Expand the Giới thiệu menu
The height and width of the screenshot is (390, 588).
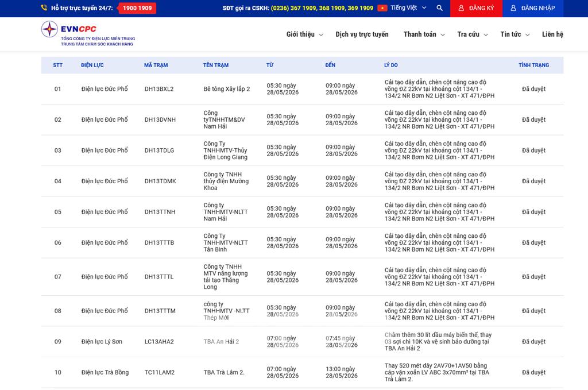tap(304, 34)
